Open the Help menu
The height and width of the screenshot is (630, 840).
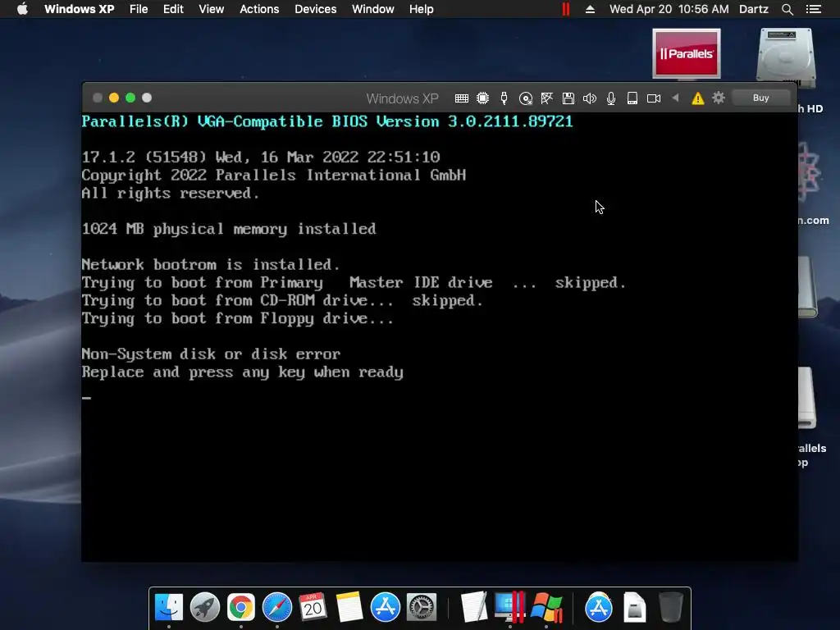click(421, 9)
